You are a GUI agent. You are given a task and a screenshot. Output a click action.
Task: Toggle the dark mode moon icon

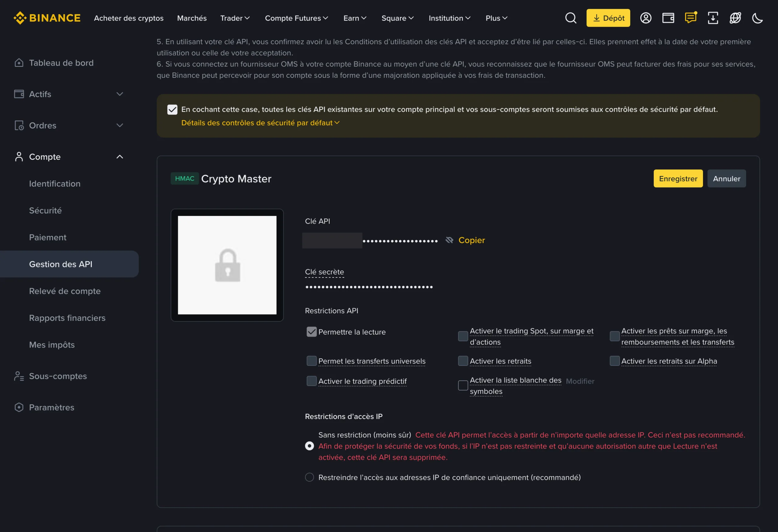point(757,18)
